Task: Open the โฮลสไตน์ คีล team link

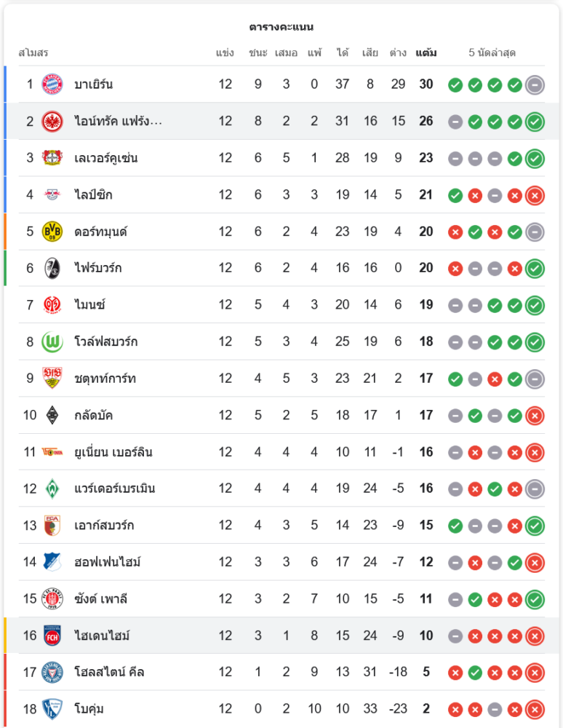Action: (109, 672)
